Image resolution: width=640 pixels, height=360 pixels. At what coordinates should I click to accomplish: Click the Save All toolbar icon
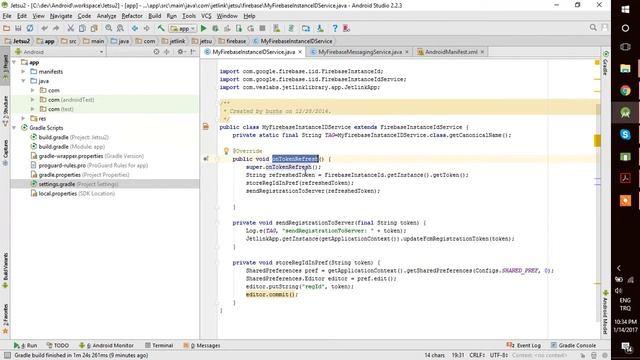click(x=18, y=28)
